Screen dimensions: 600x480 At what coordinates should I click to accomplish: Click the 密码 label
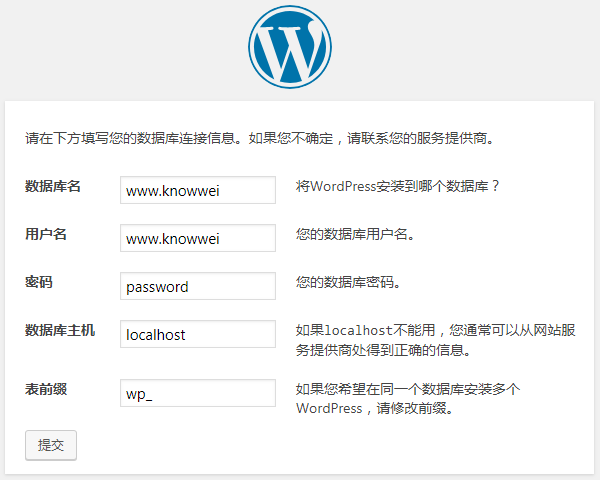[x=39, y=282]
